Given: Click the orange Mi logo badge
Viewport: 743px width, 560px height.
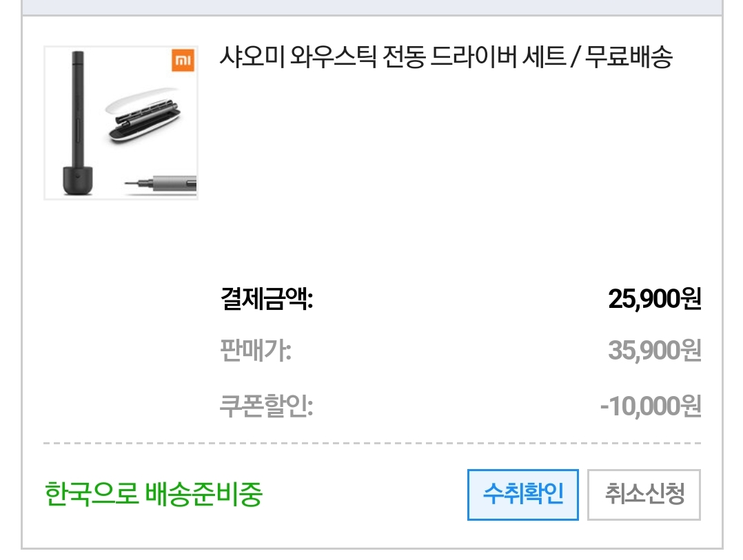Looking at the screenshot, I should tap(183, 61).
